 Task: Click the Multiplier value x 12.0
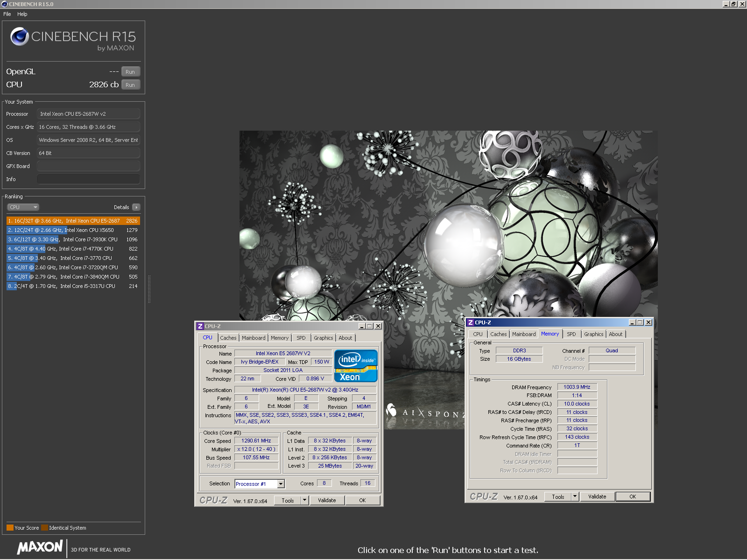[256, 449]
